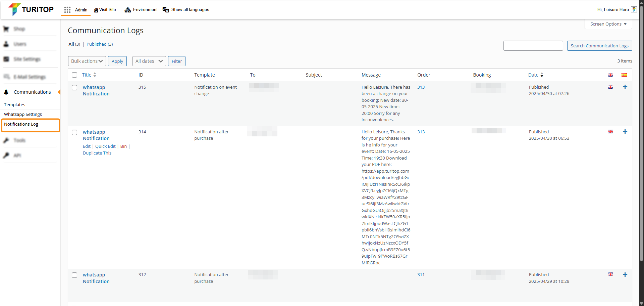Click the Visit Site home icon
This screenshot has height=306, width=644.
pos(96,10)
